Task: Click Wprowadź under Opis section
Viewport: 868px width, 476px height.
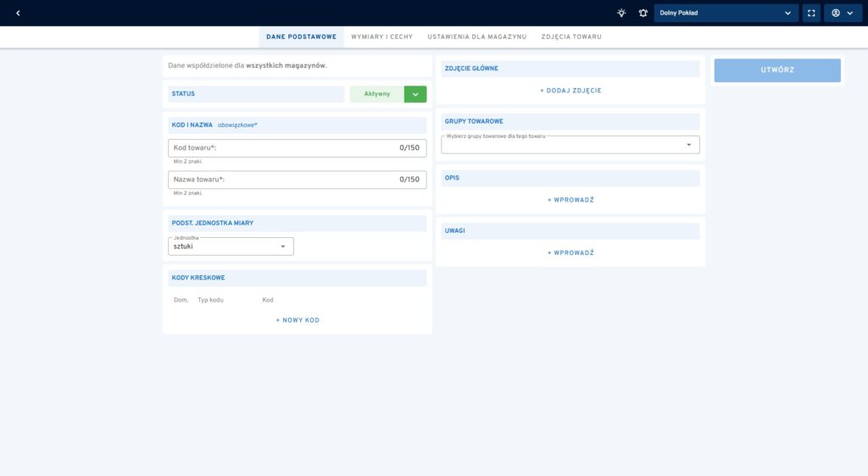Action: pos(570,200)
